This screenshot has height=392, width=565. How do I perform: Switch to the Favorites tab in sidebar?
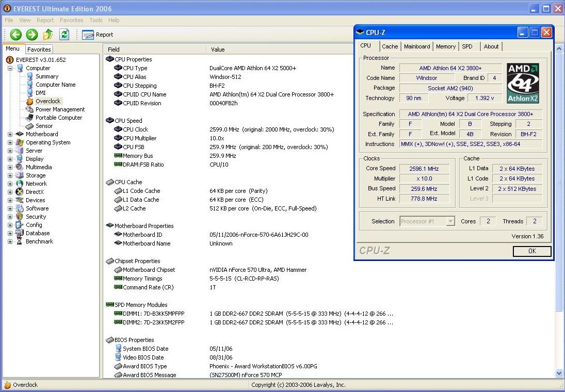(39, 50)
